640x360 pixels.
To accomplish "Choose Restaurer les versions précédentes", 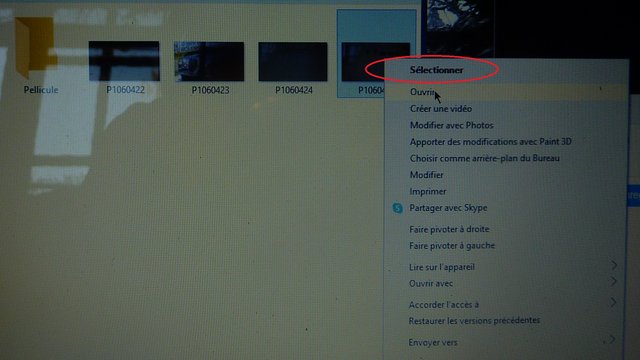I will pos(474,321).
